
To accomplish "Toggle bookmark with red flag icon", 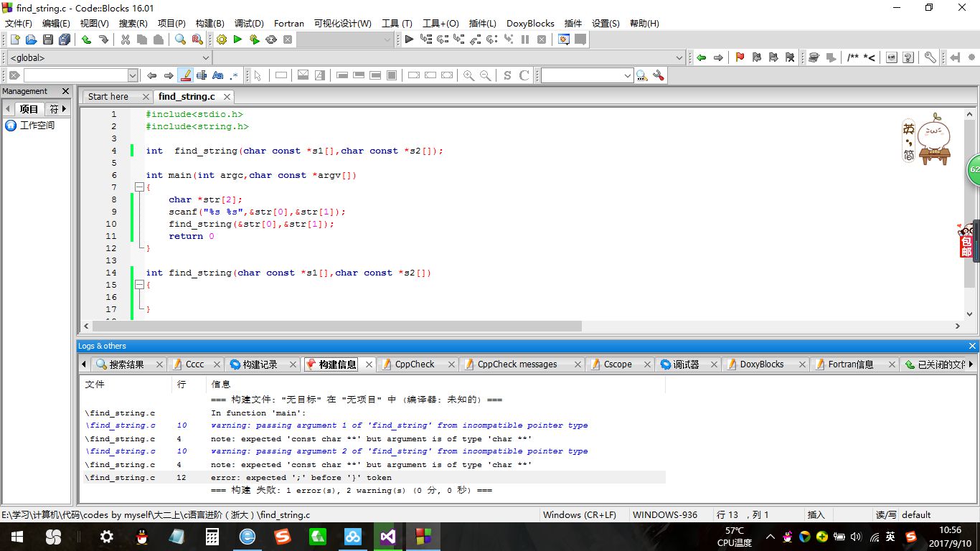I will pos(740,57).
